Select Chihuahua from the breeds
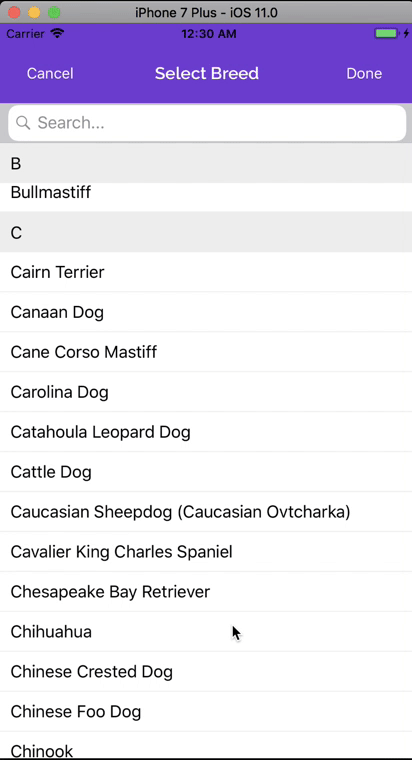This screenshot has height=760, width=412. point(206,632)
